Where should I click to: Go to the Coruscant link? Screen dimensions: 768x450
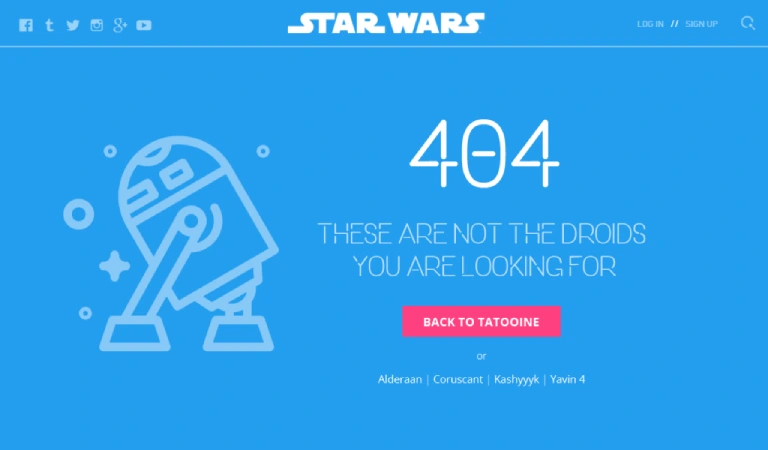coord(458,379)
